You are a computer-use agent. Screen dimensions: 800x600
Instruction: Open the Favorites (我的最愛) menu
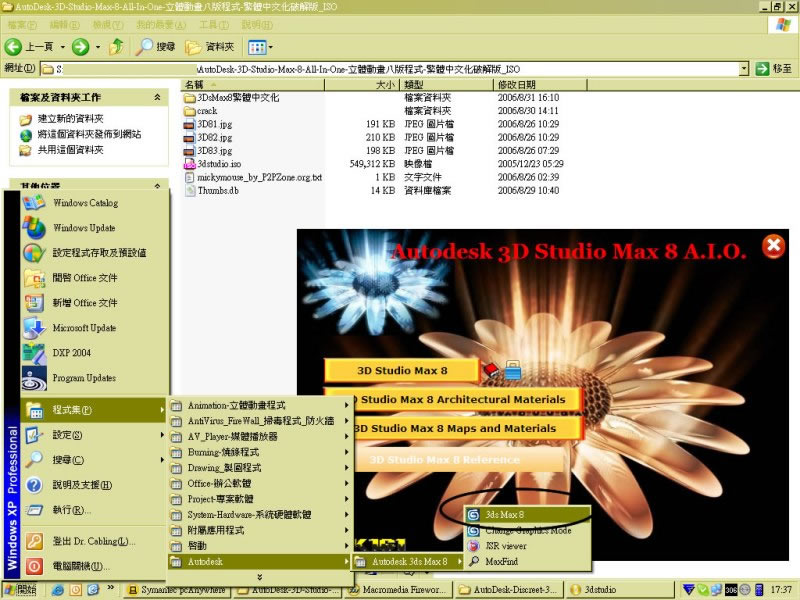[161, 24]
